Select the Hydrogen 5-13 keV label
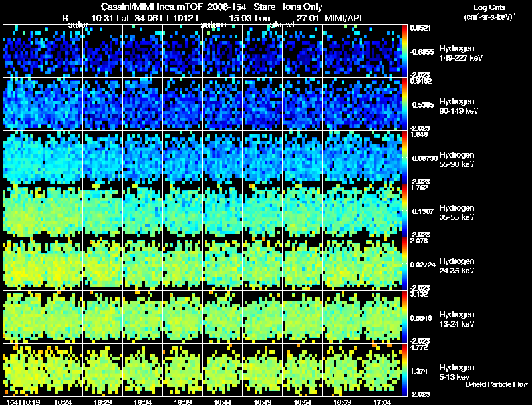Screen dimensions: 532x405 457,372
